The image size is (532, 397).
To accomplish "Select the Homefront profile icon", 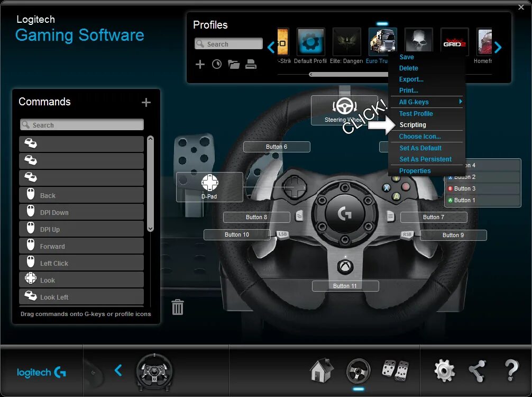I will 484,42.
